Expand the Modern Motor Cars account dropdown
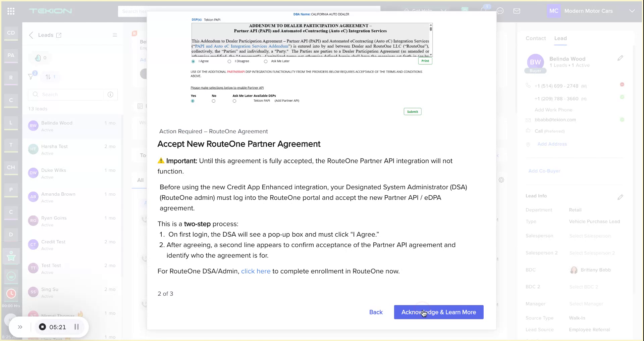644x341 pixels. 633,11
